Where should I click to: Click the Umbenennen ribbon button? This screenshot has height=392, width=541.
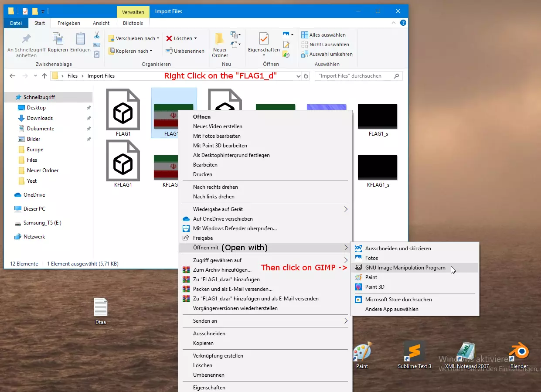coord(185,51)
